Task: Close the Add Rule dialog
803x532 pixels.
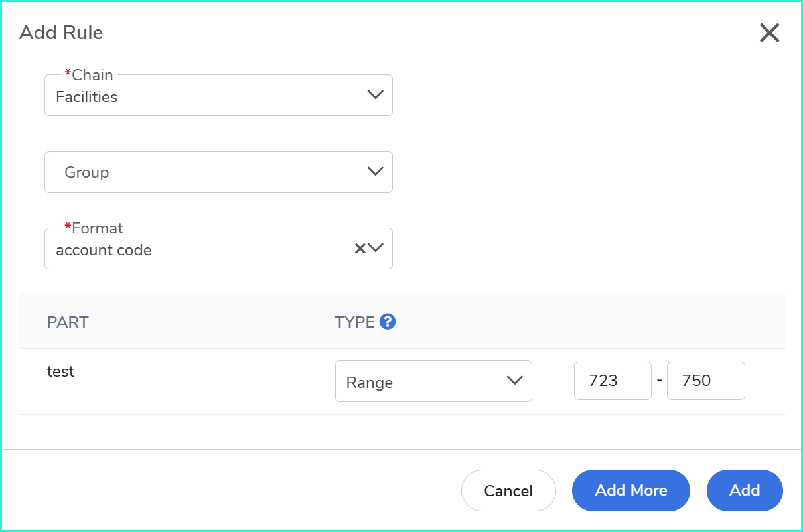Action: point(769,33)
